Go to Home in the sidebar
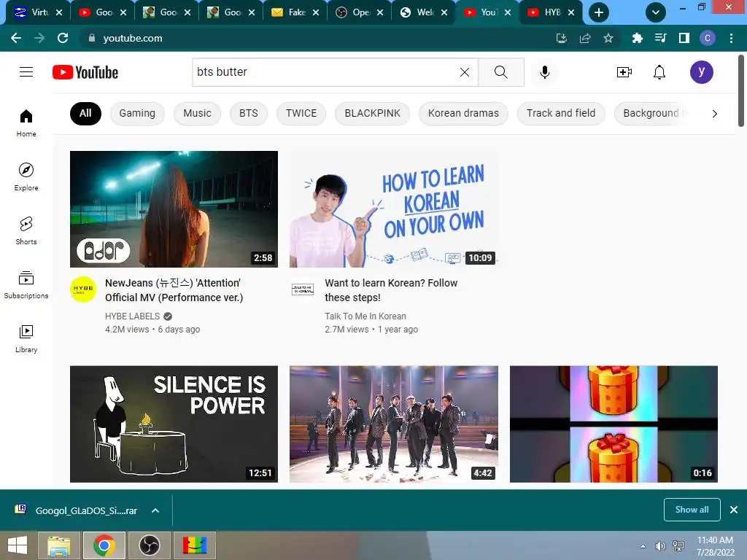Screen dimensions: 747x560 click(x=26, y=122)
